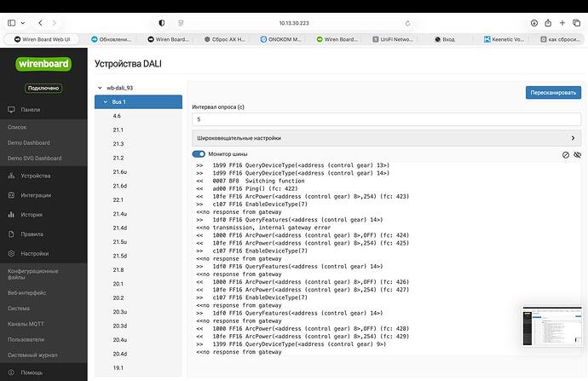Click the Пересканировать button

click(x=553, y=93)
